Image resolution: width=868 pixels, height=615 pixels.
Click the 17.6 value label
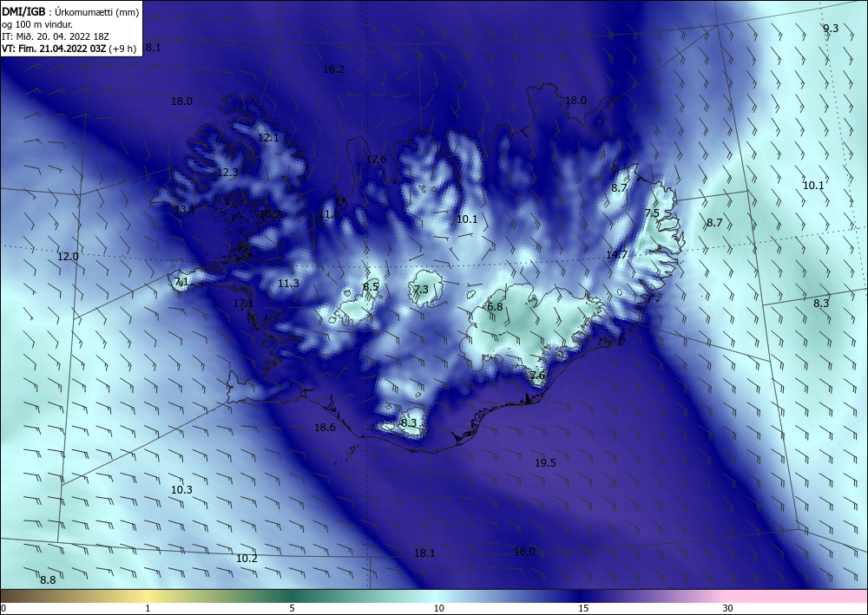coord(376,160)
